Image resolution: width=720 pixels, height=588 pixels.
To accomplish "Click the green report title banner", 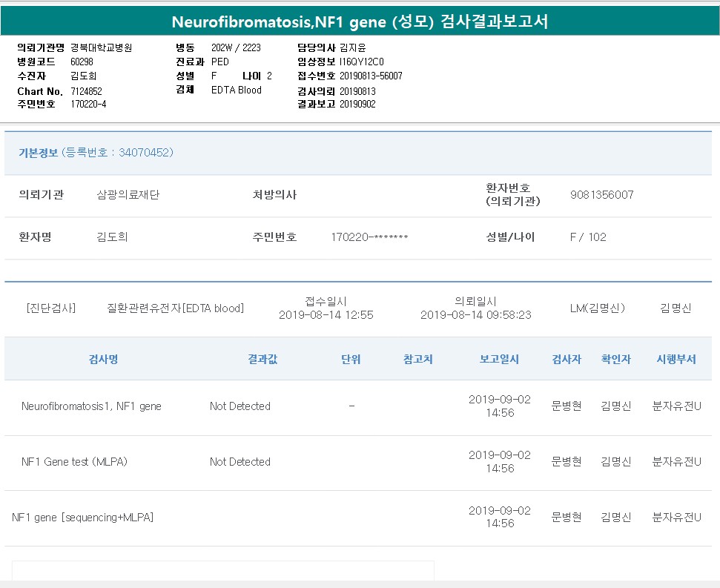I will [360, 22].
